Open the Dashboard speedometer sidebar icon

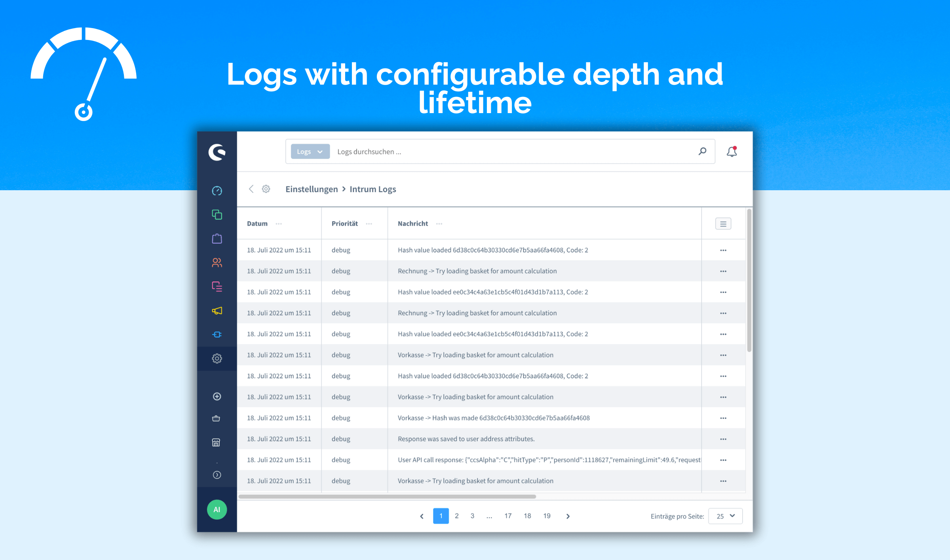point(217,191)
